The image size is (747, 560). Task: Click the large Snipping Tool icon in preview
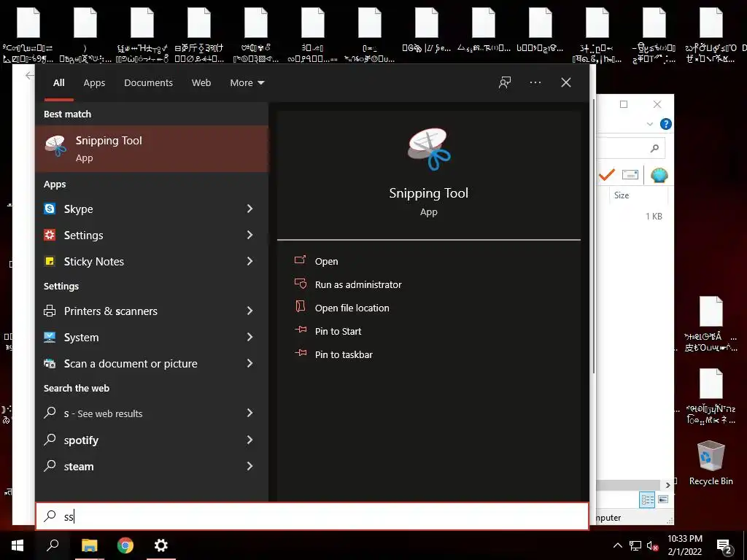(429, 149)
